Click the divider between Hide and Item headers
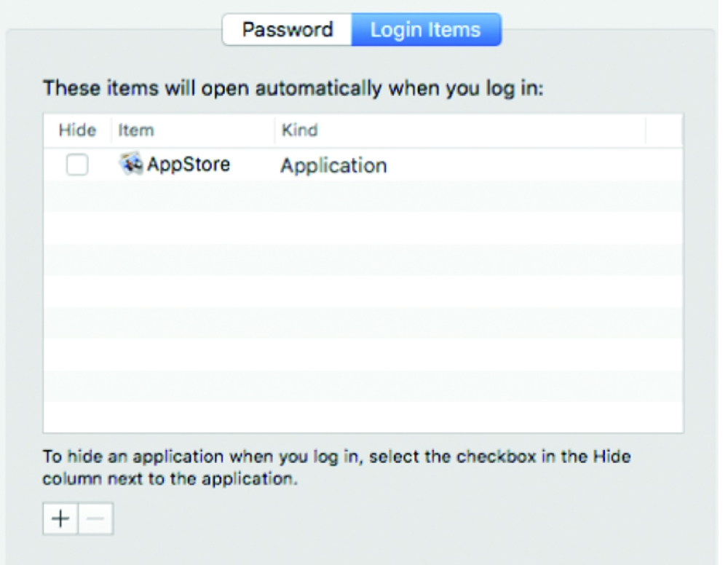 (x=110, y=131)
